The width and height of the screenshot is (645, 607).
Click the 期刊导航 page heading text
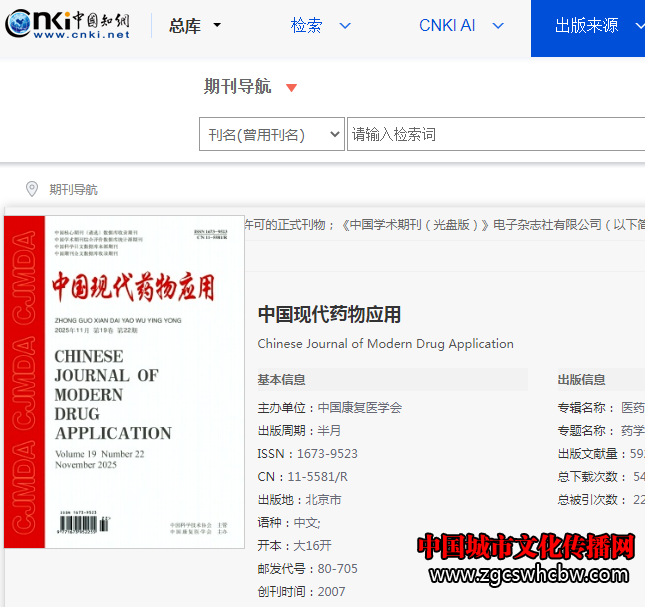tap(237, 87)
